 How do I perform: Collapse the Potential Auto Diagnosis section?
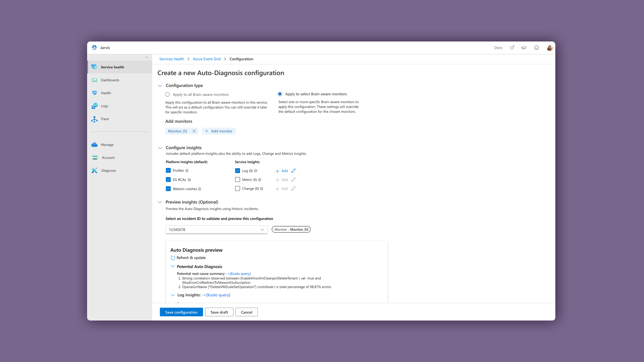[x=173, y=266]
